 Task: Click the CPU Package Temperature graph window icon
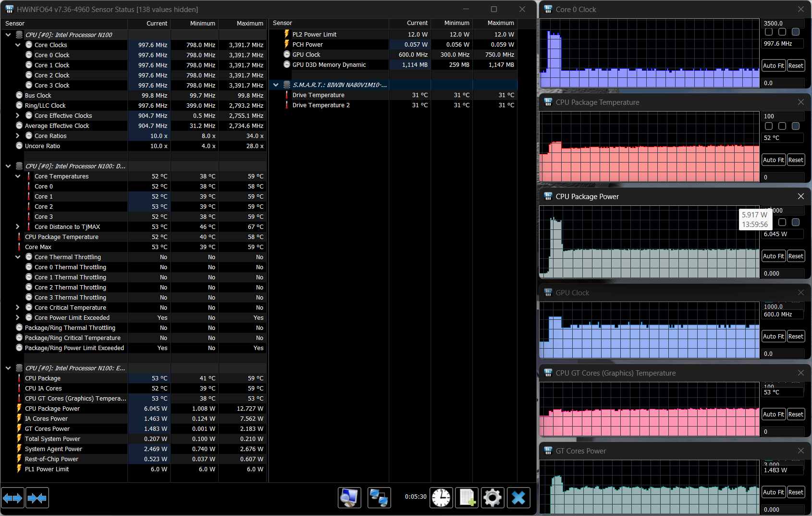tap(548, 102)
